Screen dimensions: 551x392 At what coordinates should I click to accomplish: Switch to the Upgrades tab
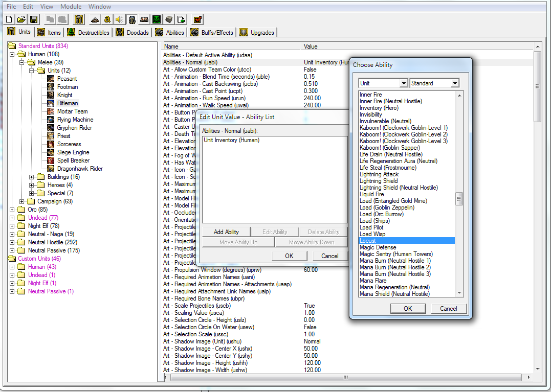click(x=257, y=33)
